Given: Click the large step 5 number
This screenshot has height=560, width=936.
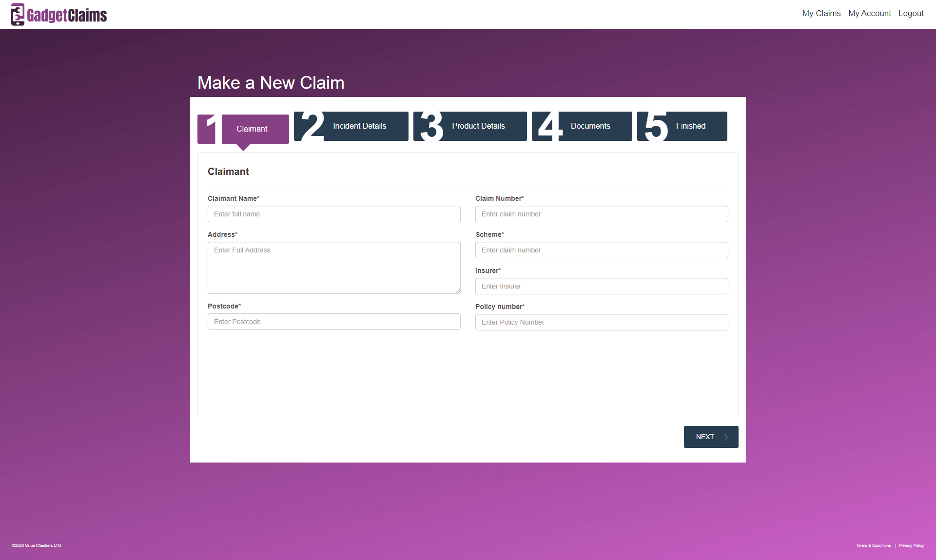Looking at the screenshot, I should pyautogui.click(x=656, y=126).
